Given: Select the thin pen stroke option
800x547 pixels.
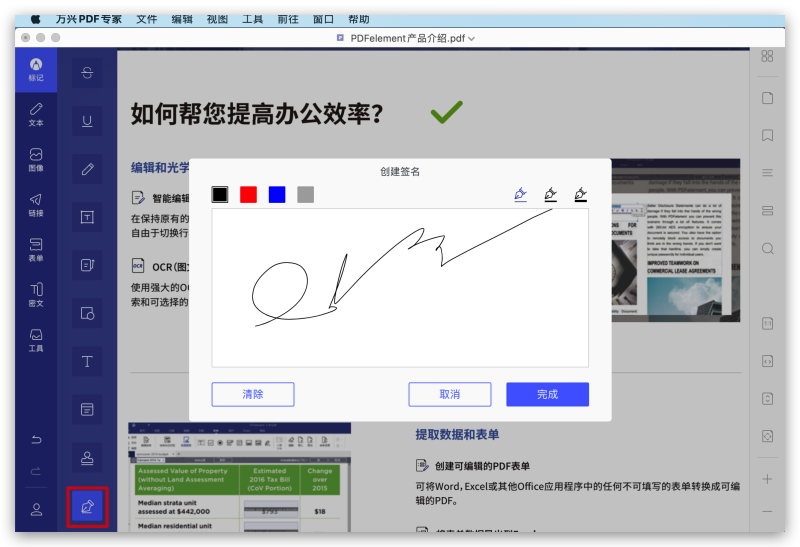Looking at the screenshot, I should point(520,194).
